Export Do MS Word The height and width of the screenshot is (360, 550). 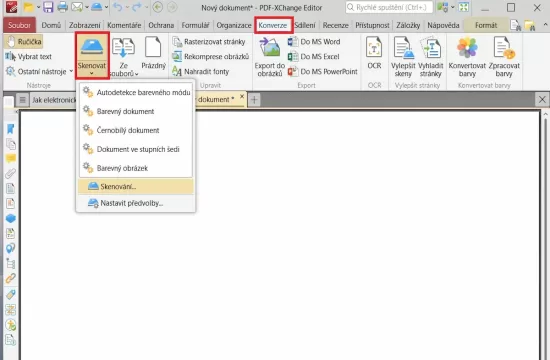[314, 42]
